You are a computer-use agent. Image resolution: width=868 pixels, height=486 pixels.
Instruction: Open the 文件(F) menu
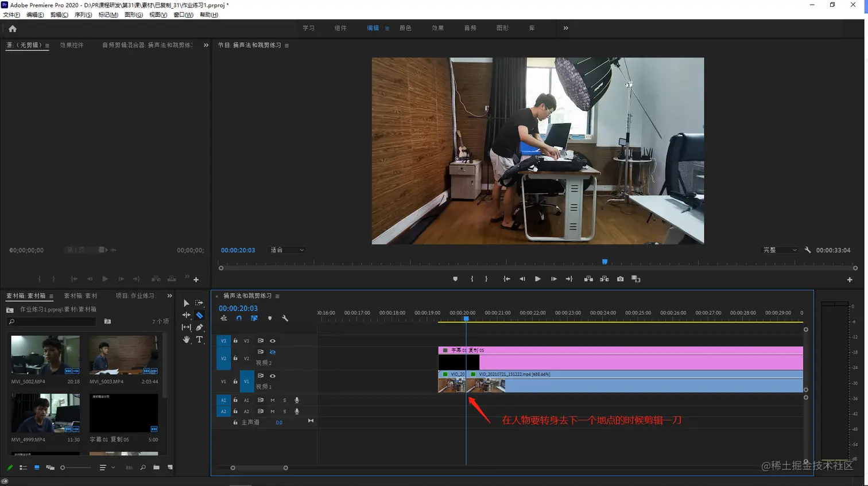(x=11, y=15)
